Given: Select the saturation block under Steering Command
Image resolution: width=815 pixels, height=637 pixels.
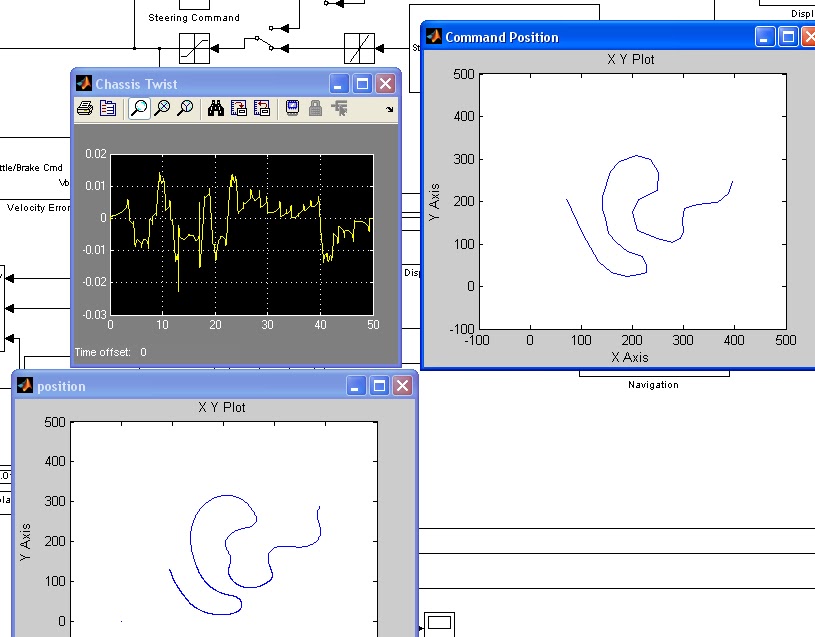Looking at the screenshot, I should pyautogui.click(x=194, y=48).
